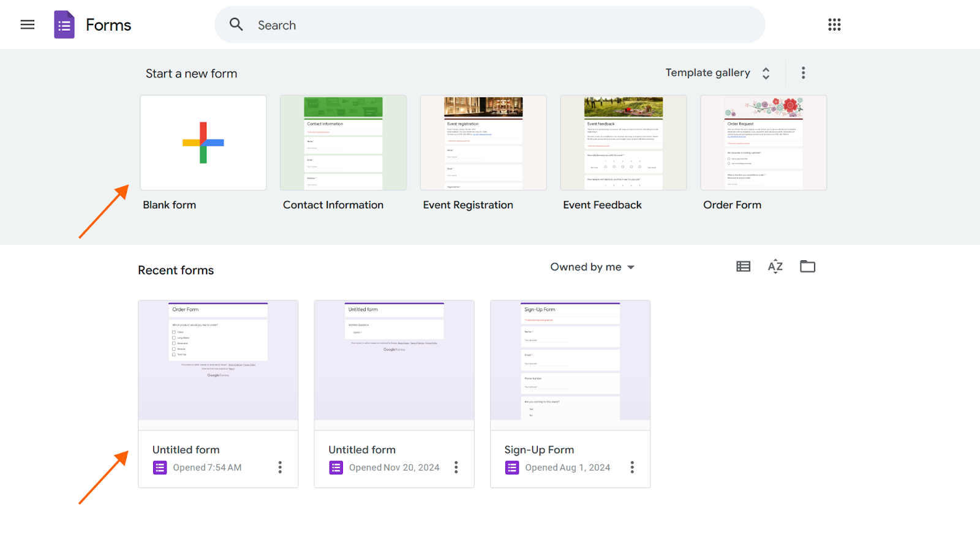980x551 pixels.
Task: Click the Forms icon beside Opened Aug 1, 2024
Action: 512,468
